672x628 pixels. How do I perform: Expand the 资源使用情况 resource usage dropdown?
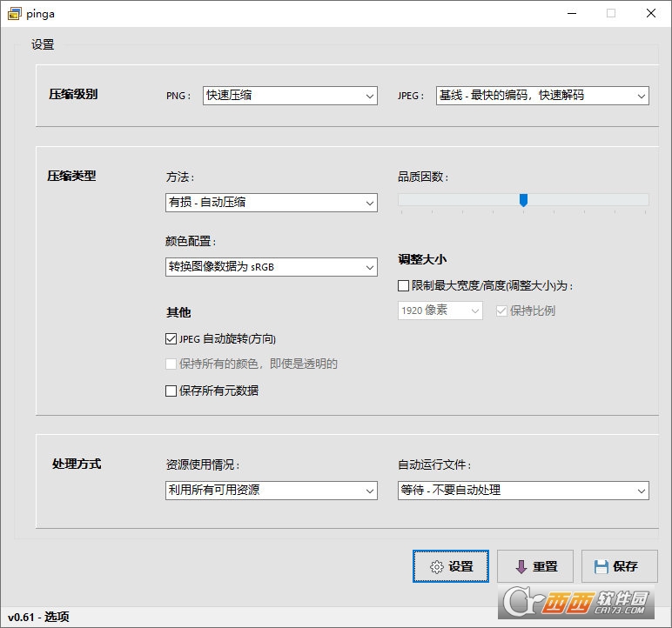272,491
